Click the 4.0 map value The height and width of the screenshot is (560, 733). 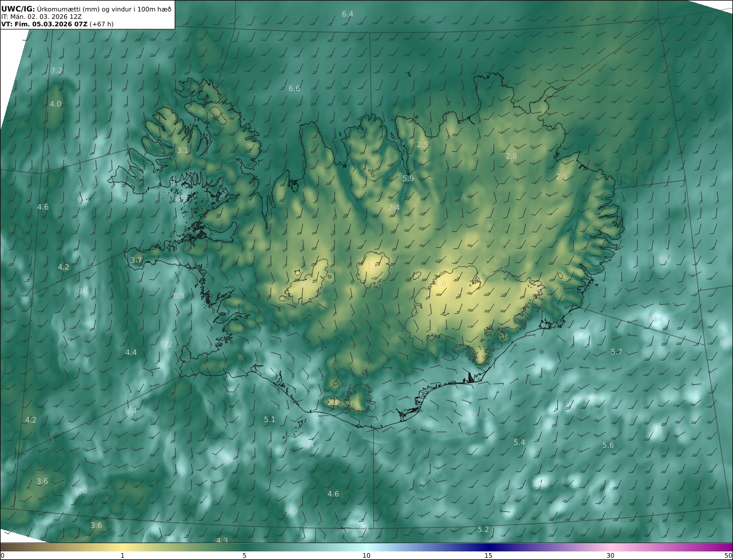56,104
